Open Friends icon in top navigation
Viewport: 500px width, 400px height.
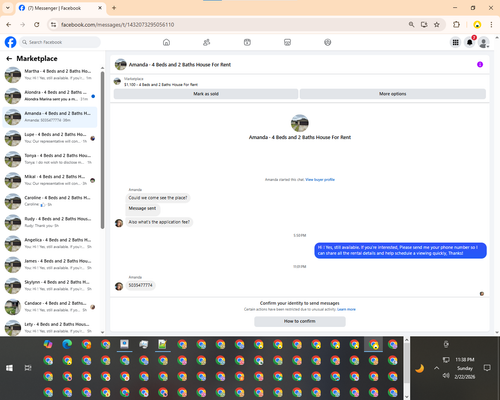(x=207, y=42)
